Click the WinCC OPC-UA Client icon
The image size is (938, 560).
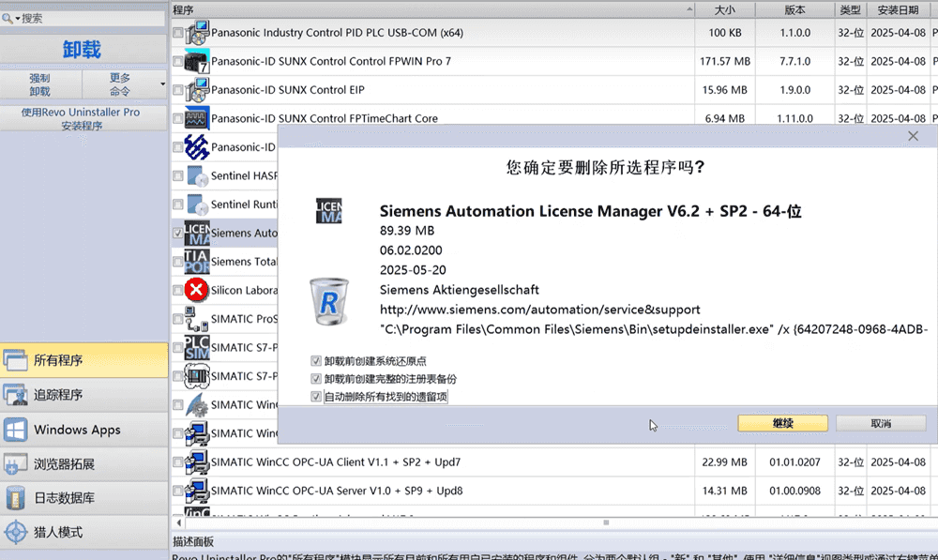[x=197, y=462]
